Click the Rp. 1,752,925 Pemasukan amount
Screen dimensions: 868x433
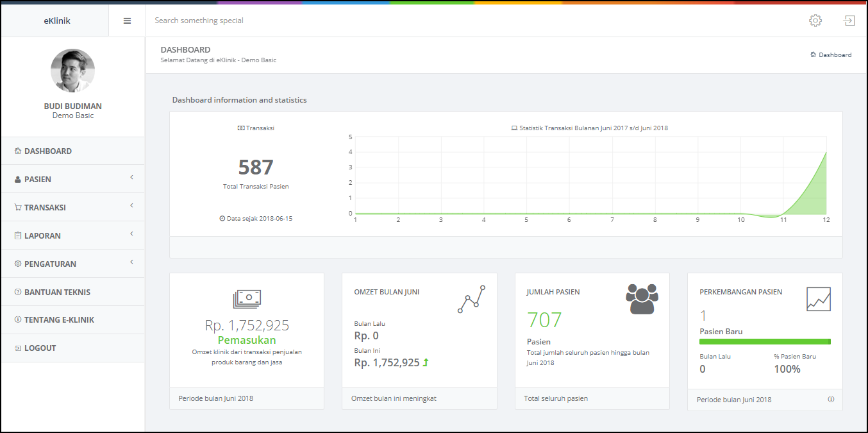[x=247, y=325]
